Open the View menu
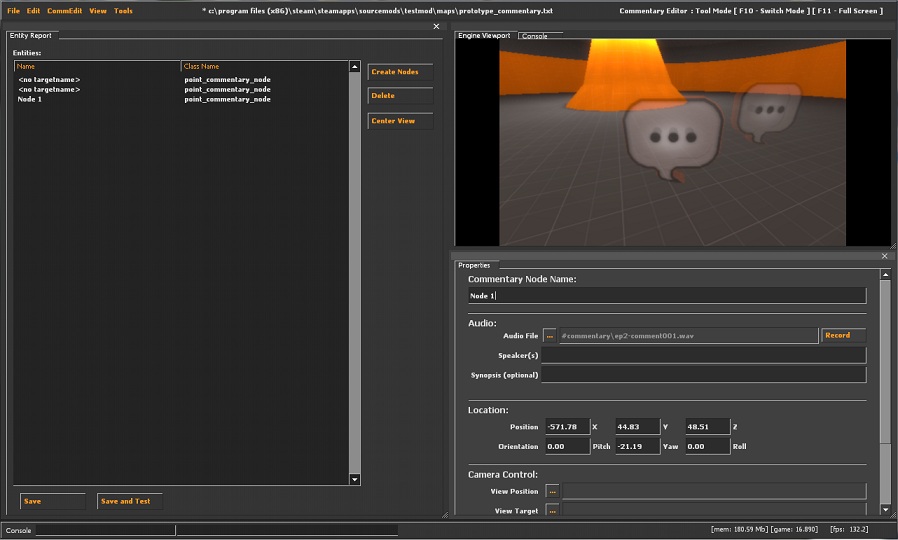Screen dimensions: 898x540 (x=98, y=10)
